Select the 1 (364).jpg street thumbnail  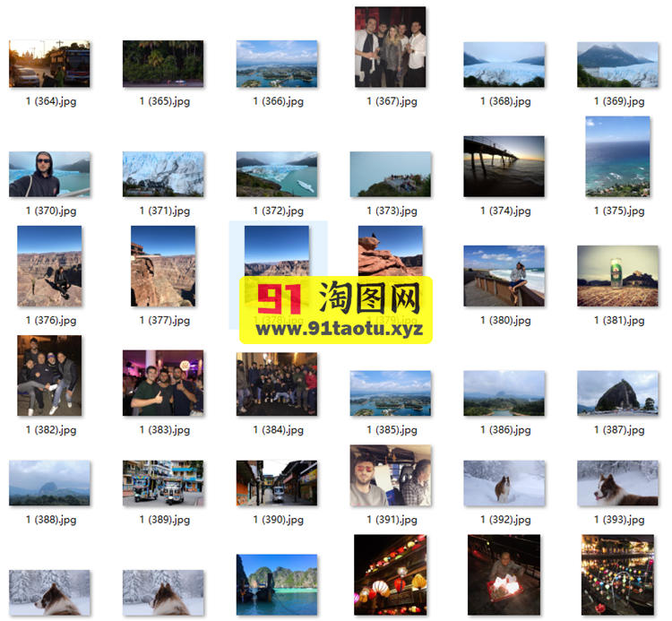(49, 64)
